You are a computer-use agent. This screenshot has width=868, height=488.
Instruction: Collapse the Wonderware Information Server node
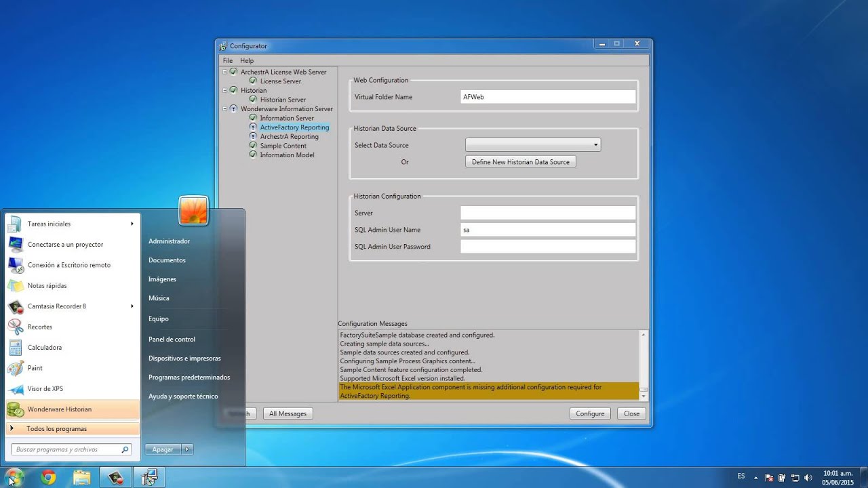(225, 108)
